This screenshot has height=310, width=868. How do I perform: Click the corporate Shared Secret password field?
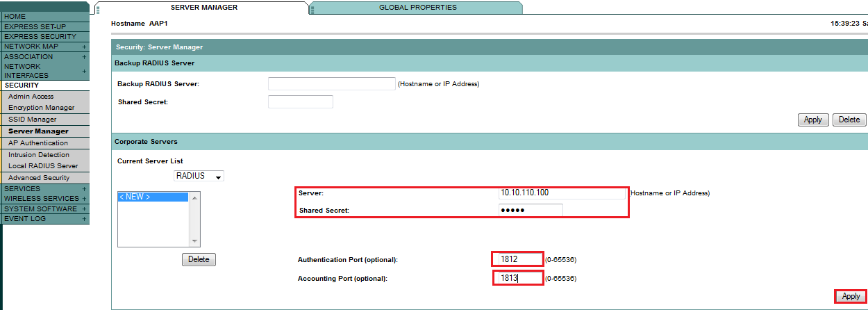tap(531, 211)
